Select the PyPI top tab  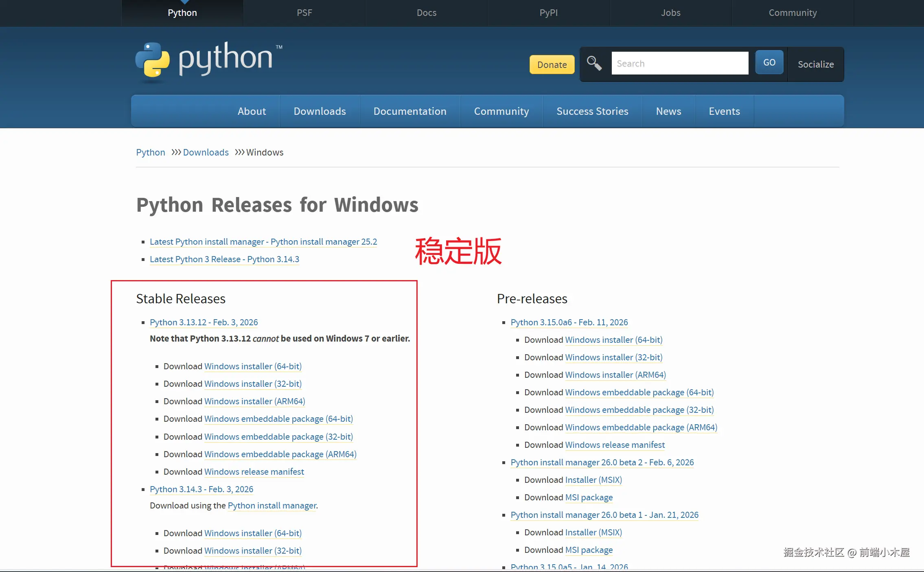(x=548, y=13)
